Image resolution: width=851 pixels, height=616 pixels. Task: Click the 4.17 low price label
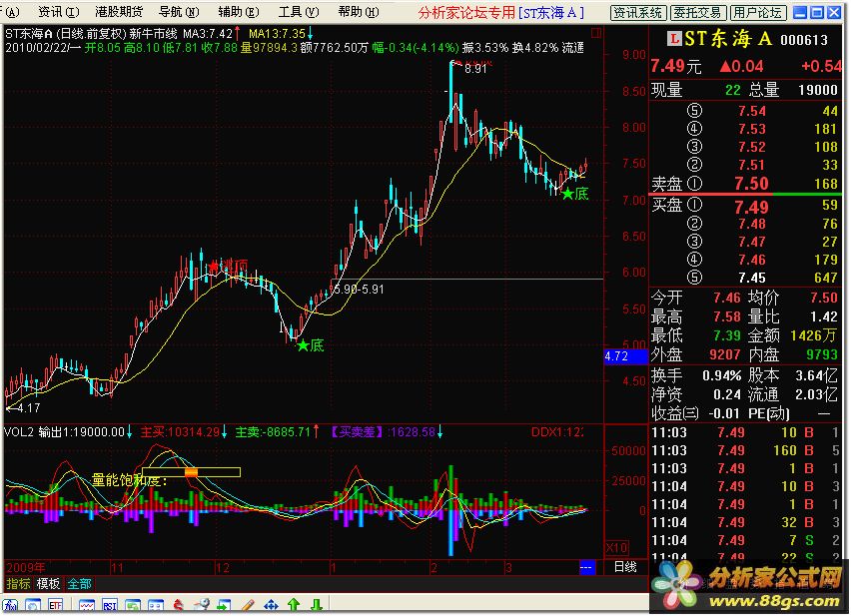(x=28, y=407)
